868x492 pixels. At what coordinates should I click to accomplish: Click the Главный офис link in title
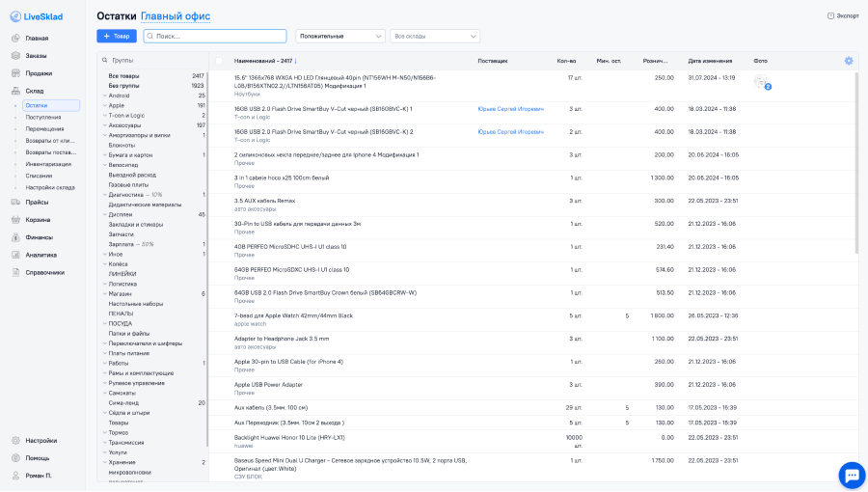176,16
